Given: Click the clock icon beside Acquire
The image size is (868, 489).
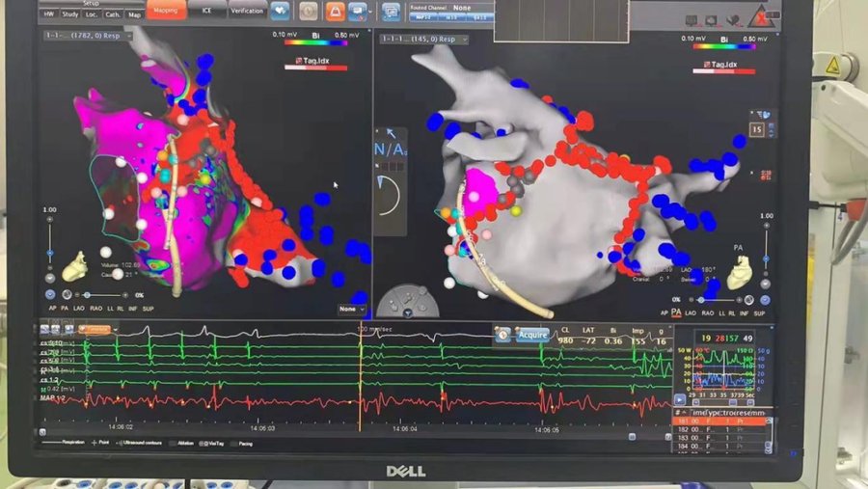Looking at the screenshot, I should click(x=502, y=335).
